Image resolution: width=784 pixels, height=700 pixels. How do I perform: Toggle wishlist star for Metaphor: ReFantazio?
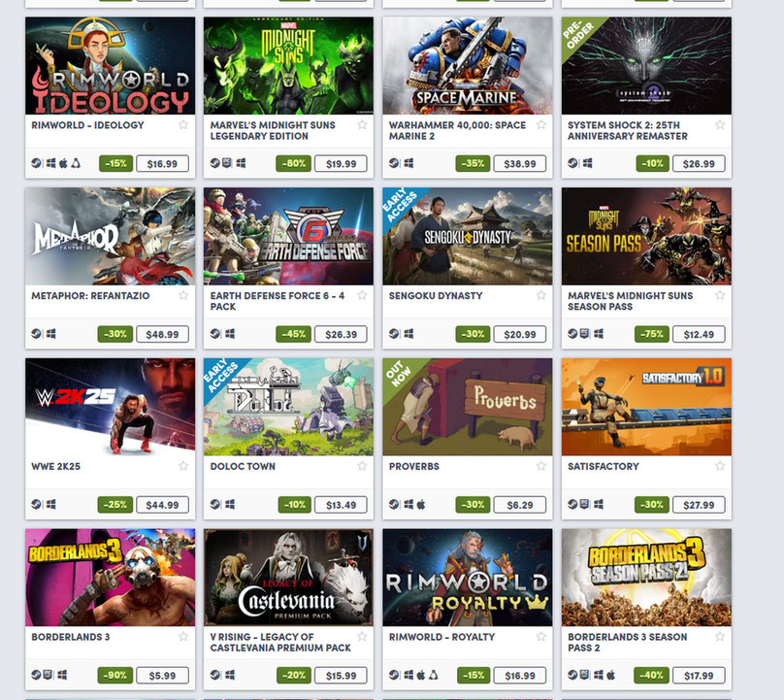183,295
